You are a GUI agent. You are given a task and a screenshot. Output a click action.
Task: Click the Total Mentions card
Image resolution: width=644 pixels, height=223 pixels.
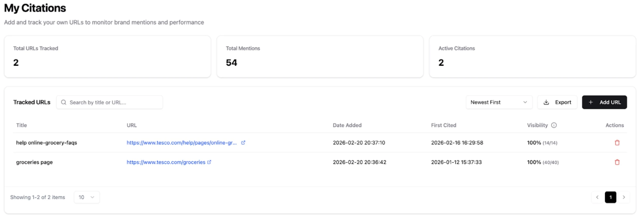point(320,57)
